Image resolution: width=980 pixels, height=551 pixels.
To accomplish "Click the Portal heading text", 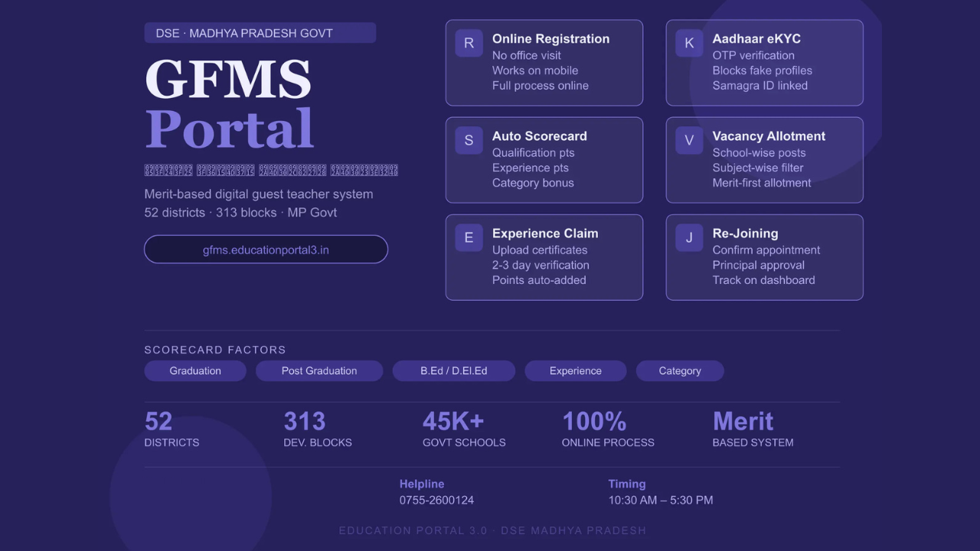I will click(x=230, y=129).
